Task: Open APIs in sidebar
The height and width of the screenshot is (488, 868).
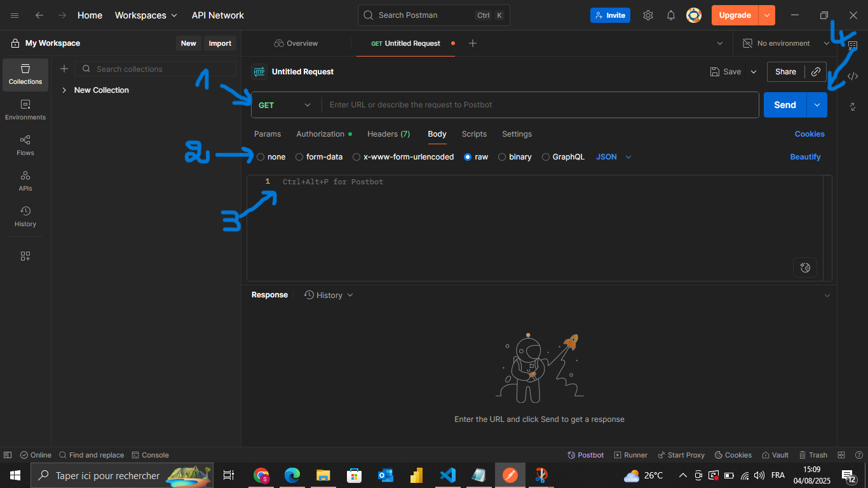Action: [x=25, y=181]
